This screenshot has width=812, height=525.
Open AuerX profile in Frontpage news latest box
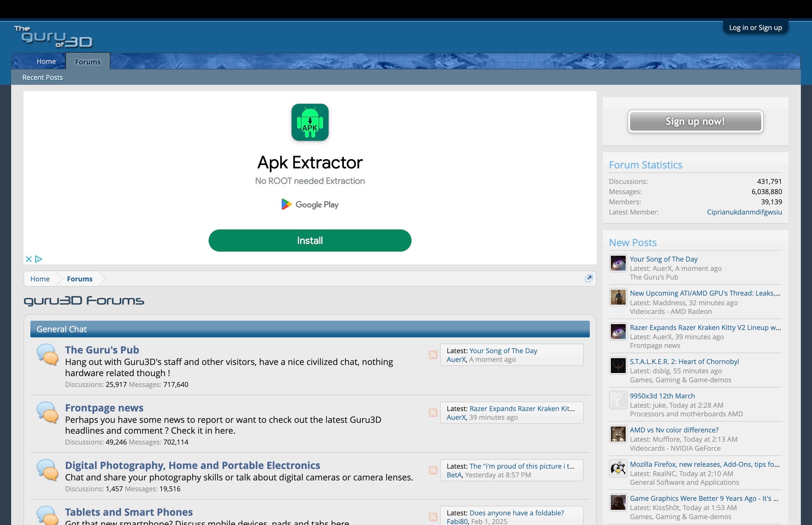tap(456, 417)
